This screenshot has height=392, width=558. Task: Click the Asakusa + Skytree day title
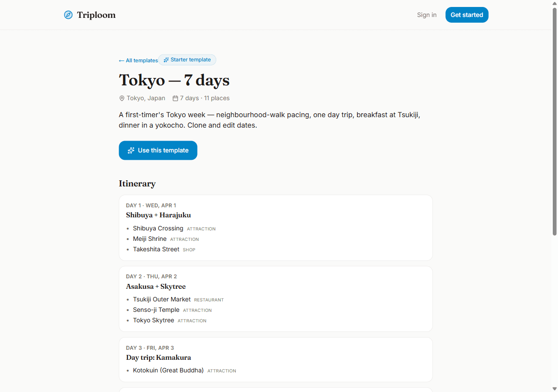[x=156, y=287]
